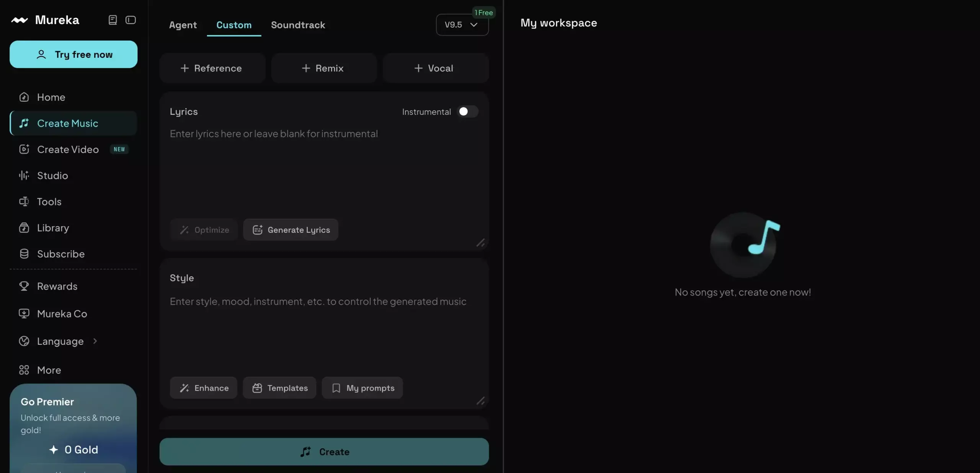980x473 pixels.
Task: Switch to the Custom tab
Action: 234,25
